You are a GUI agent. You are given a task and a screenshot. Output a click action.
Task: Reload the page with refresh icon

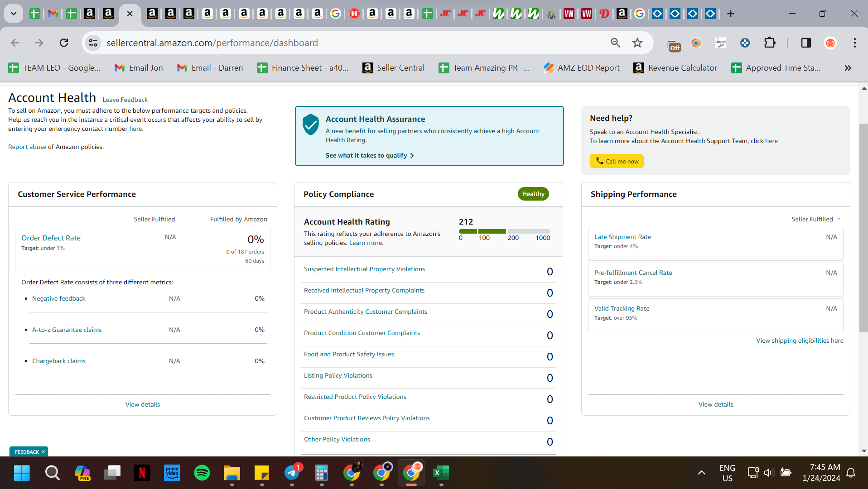point(64,43)
